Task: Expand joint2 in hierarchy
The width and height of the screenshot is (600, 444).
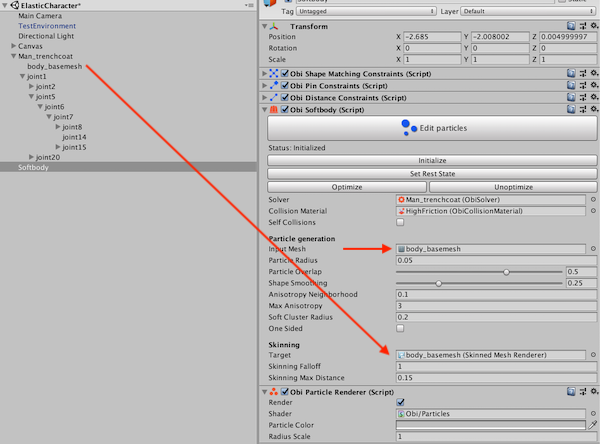Action: tap(31, 87)
